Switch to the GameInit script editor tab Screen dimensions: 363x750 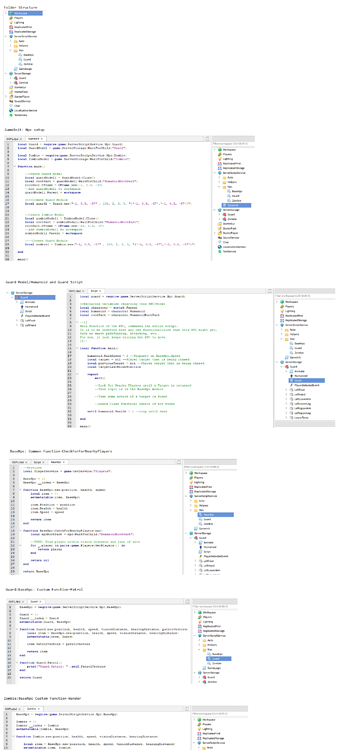(x=35, y=139)
